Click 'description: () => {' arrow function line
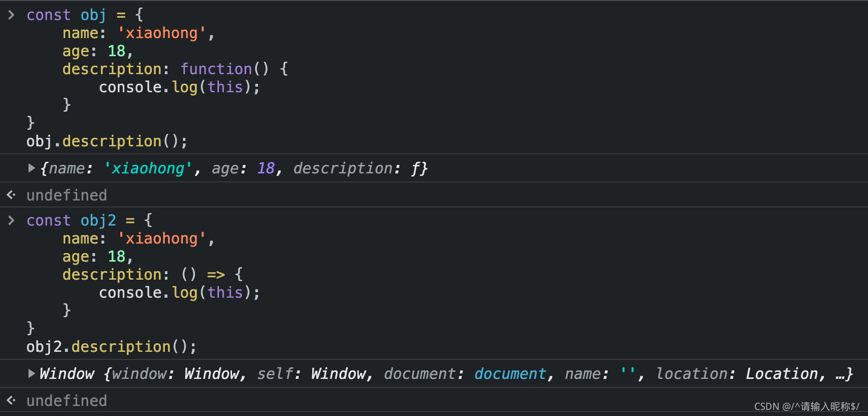The image size is (868, 416). point(153,275)
